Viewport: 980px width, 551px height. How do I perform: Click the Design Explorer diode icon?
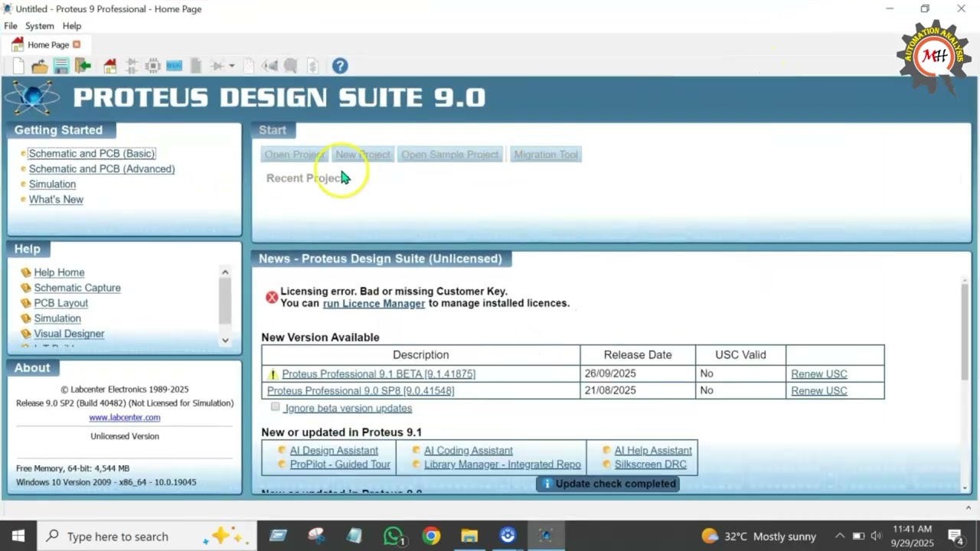click(217, 67)
